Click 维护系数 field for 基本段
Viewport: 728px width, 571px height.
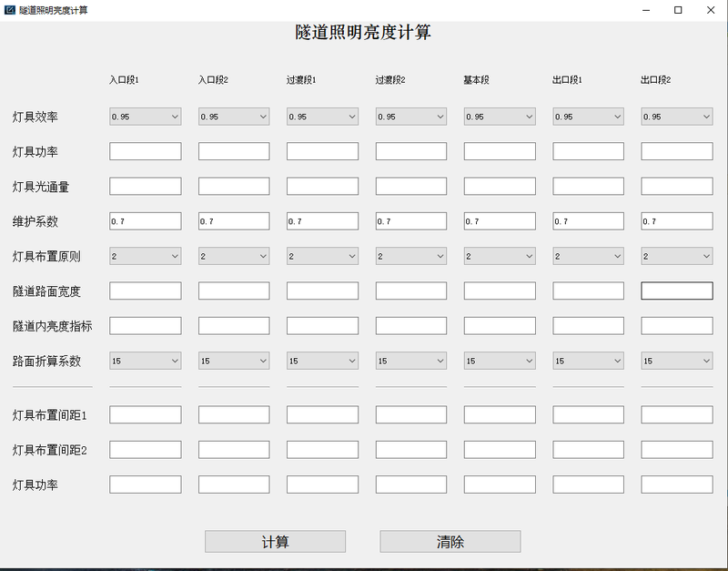pos(500,221)
